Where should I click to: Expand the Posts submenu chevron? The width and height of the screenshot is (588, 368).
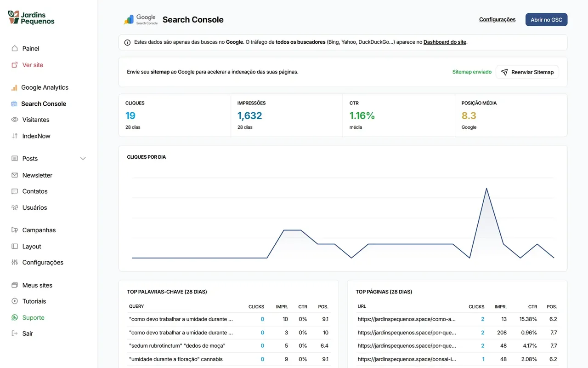(x=83, y=159)
